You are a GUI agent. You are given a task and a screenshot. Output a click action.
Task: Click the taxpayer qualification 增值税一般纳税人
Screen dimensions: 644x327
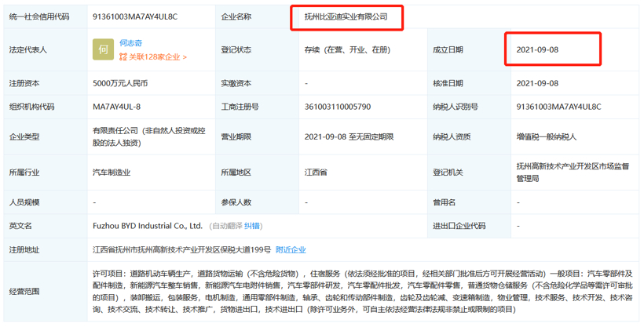click(x=546, y=136)
